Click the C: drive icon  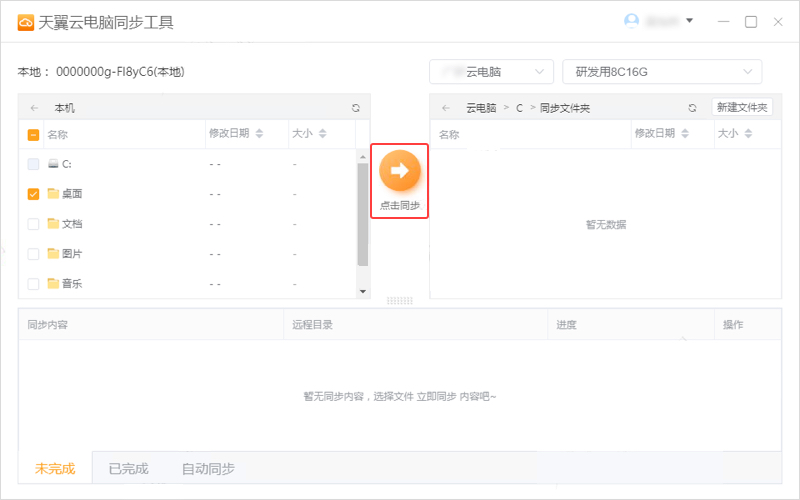click(x=53, y=164)
